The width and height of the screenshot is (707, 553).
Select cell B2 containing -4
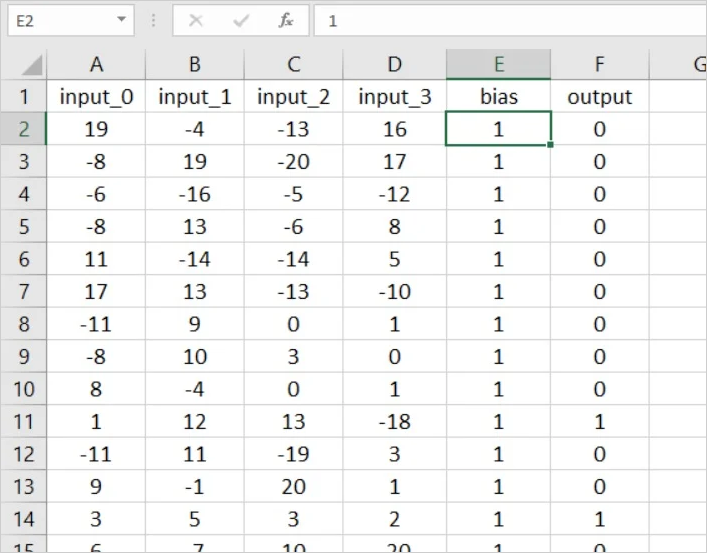195,129
